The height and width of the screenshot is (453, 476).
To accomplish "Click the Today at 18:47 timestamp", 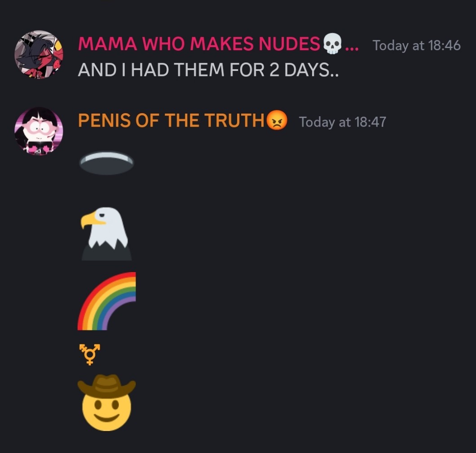I will (343, 122).
